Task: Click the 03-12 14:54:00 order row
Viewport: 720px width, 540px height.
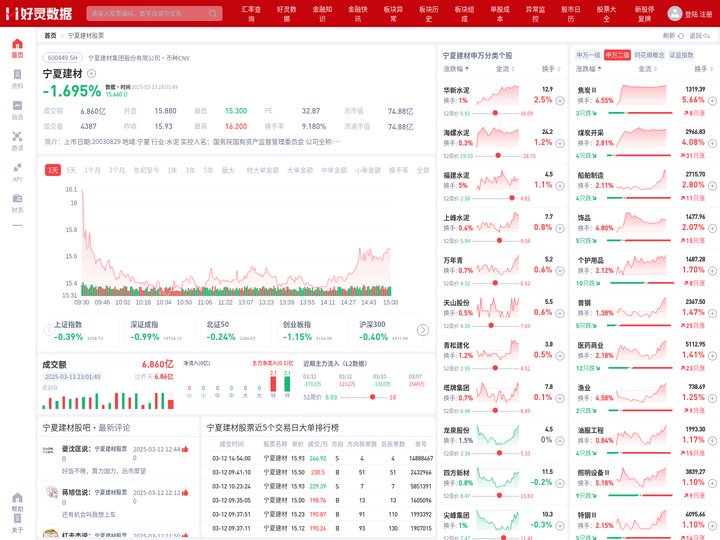Action: pos(318,458)
